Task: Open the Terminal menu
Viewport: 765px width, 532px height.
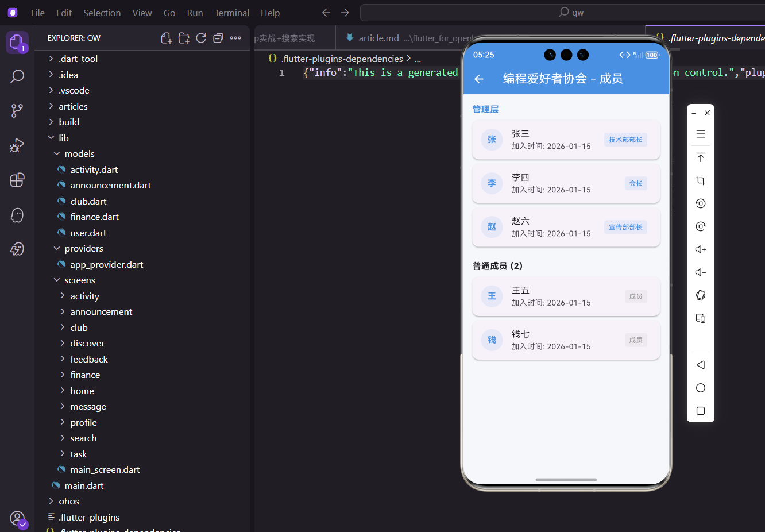Action: (x=231, y=12)
